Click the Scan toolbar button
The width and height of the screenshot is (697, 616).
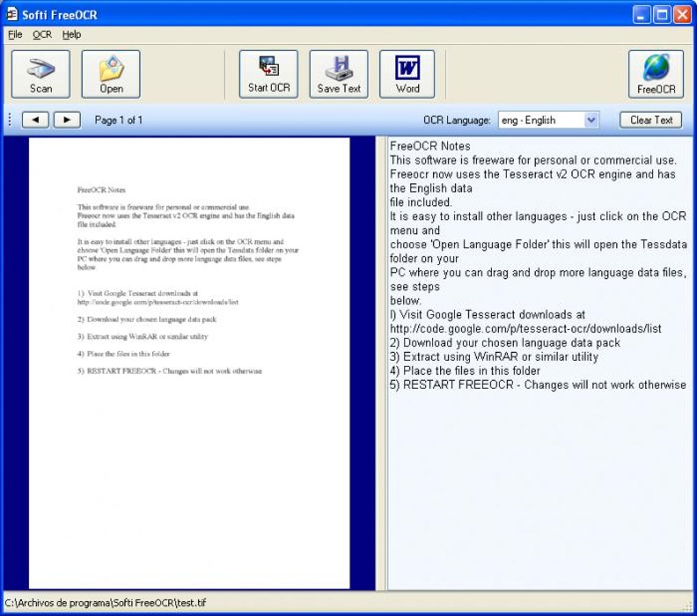pyautogui.click(x=40, y=75)
